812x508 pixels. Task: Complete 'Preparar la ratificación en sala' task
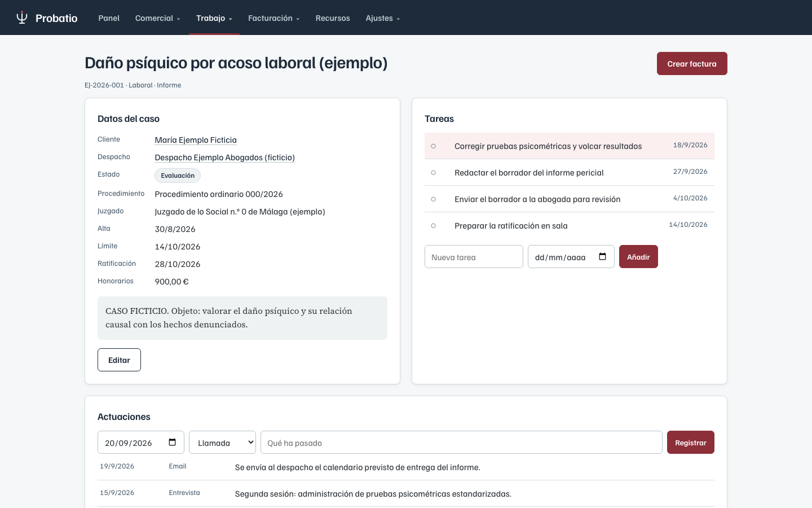coord(433,226)
